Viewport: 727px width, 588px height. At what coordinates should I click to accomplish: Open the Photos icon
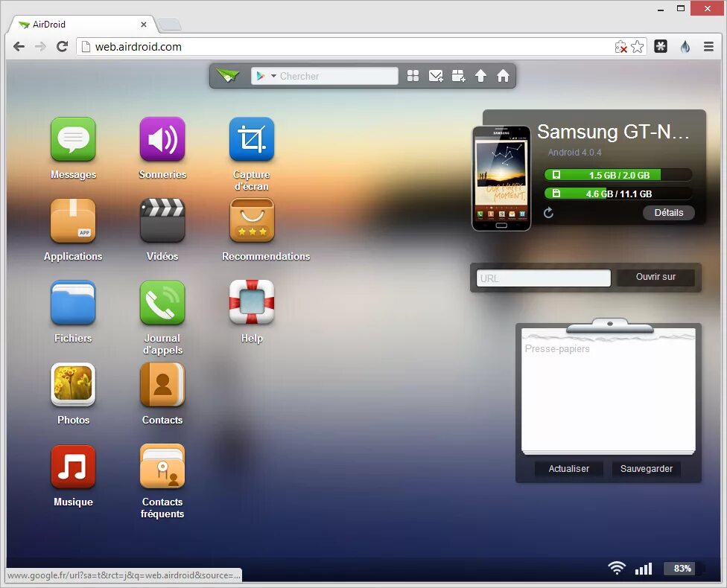(x=73, y=385)
